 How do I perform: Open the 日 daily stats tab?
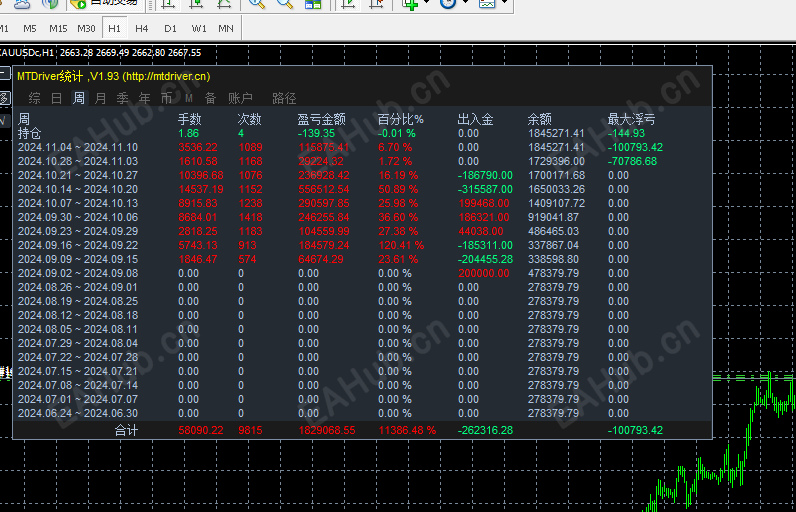click(x=56, y=98)
